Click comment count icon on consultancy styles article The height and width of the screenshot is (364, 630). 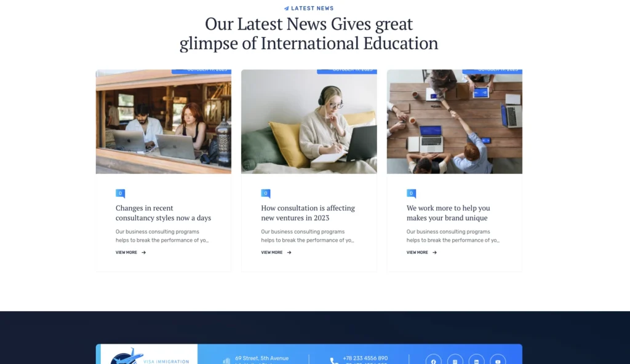click(x=120, y=193)
